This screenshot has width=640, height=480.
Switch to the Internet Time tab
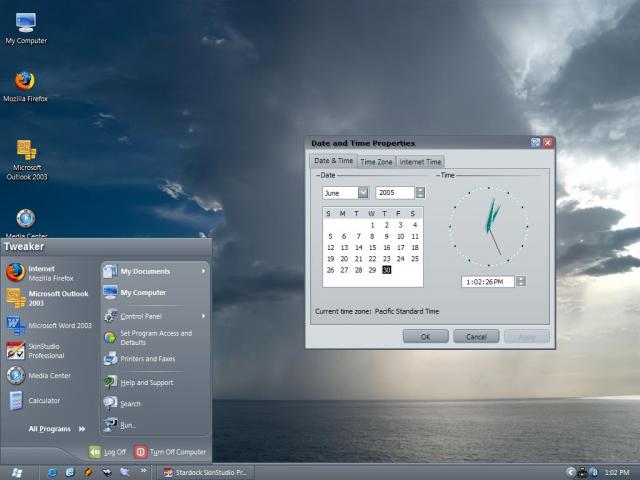420,162
